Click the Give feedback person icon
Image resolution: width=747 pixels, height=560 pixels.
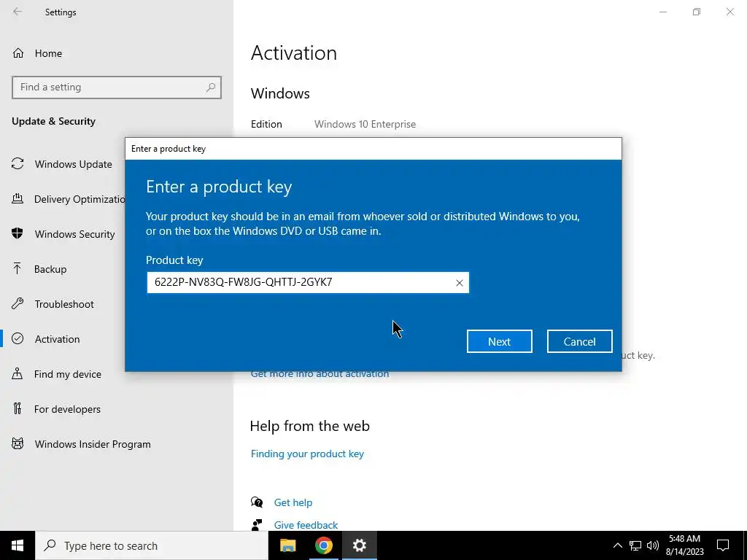(257, 525)
